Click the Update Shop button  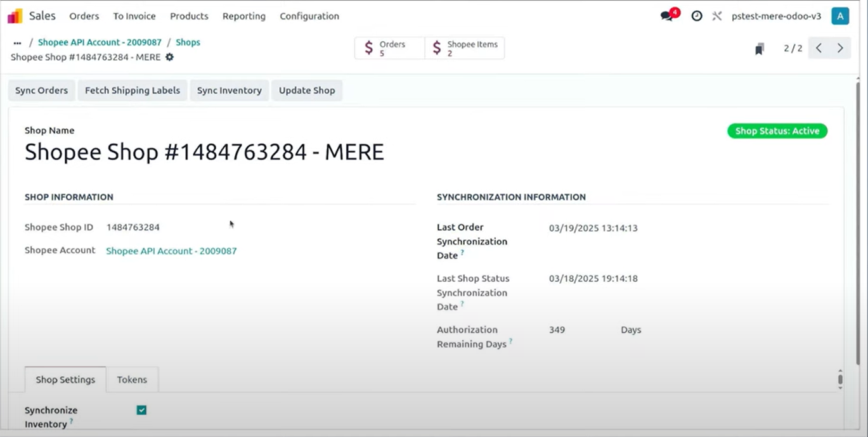pyautogui.click(x=307, y=91)
